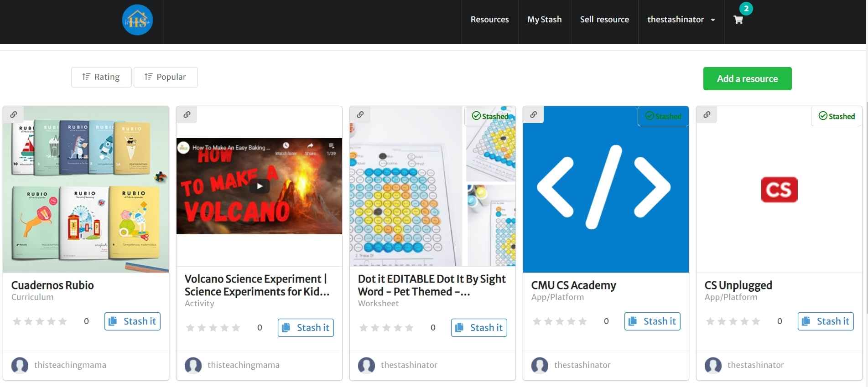Click the cart badge showing 2
This screenshot has height=387, width=868.
pyautogui.click(x=746, y=9)
